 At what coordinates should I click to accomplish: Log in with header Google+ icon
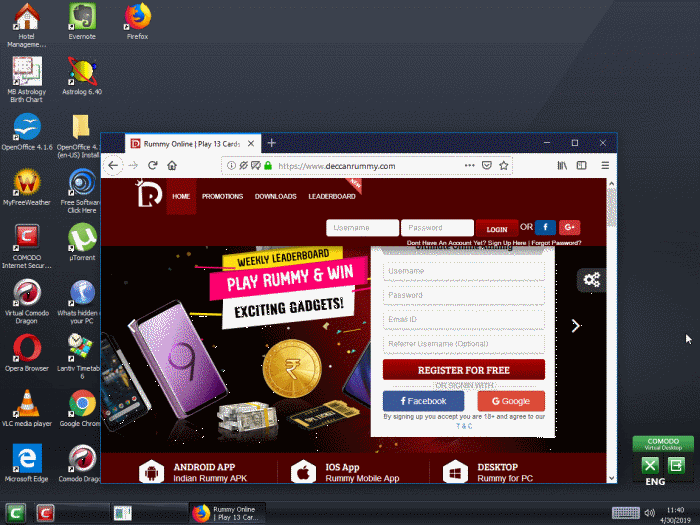tap(570, 227)
